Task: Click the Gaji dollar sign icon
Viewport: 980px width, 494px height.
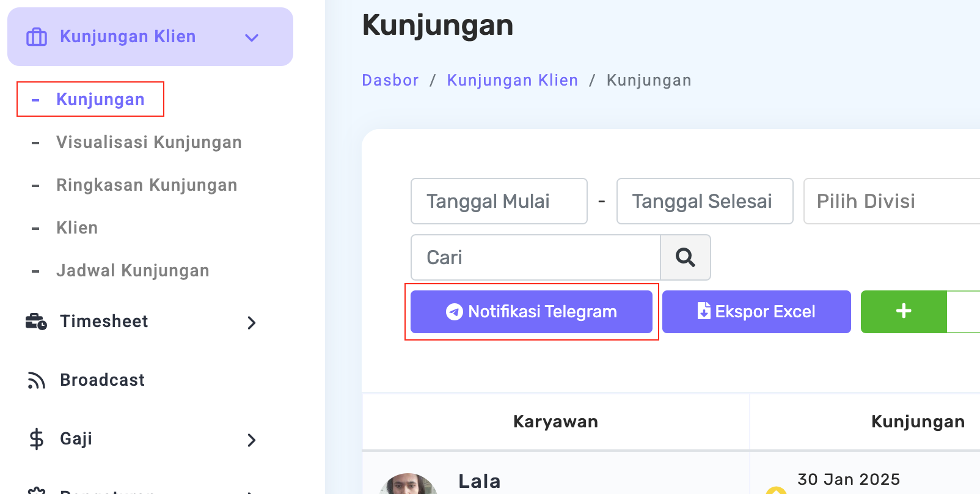Action: (37, 439)
